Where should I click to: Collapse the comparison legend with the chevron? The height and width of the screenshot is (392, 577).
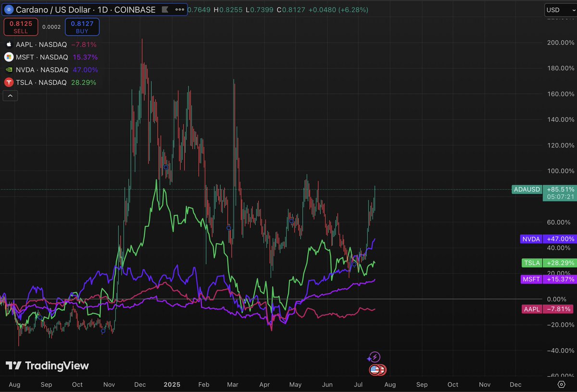coord(10,96)
